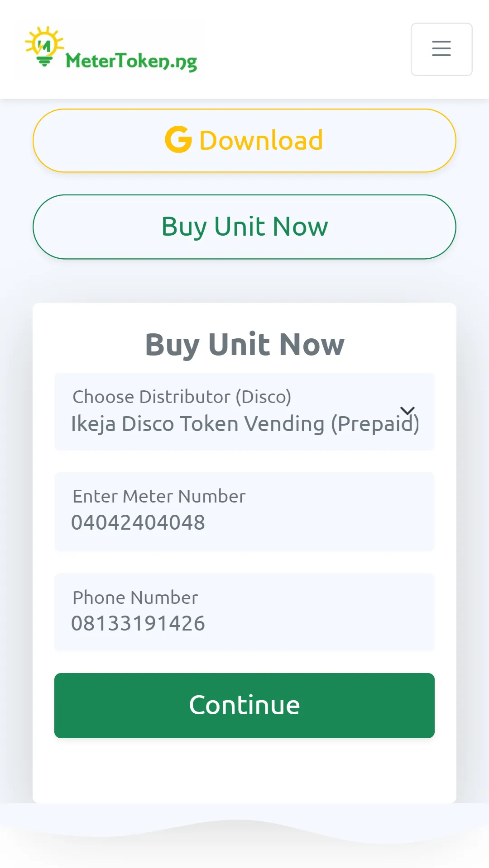Focus the meter number 04042404048 field
The image size is (489, 868).
point(244,512)
